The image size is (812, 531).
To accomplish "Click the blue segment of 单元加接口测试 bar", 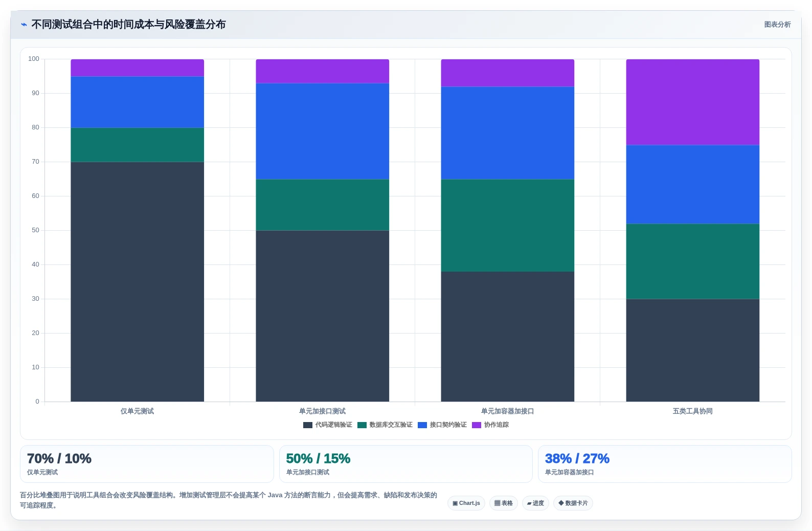I will point(323,131).
